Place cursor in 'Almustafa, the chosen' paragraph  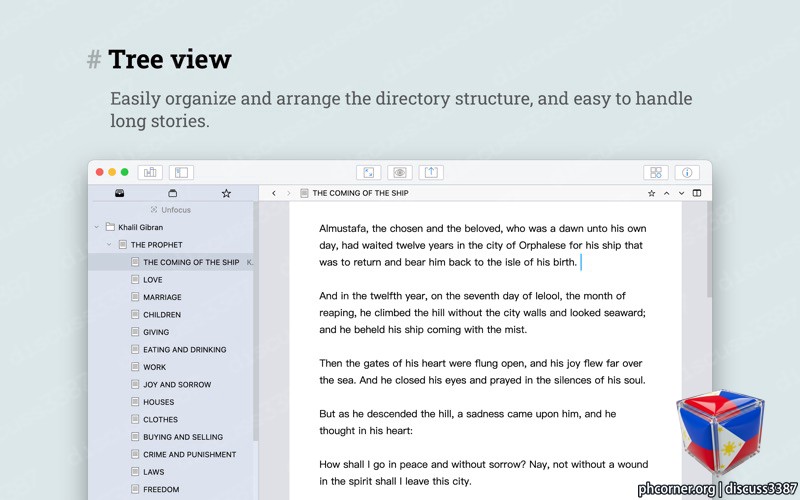pos(483,245)
